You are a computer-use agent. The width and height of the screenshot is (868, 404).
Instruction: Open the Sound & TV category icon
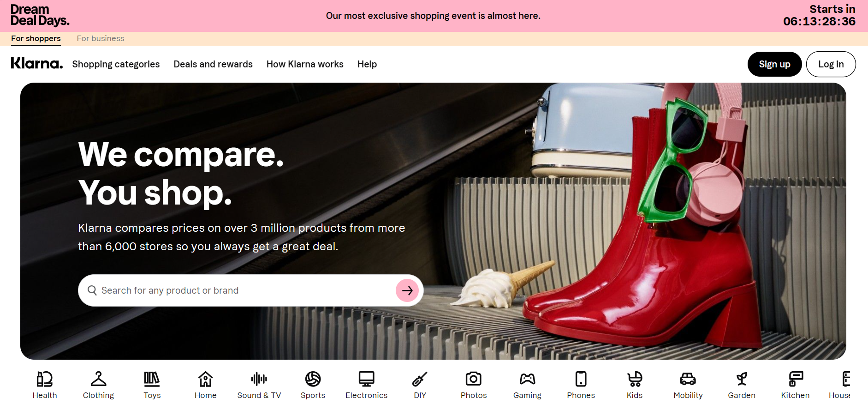(259, 379)
